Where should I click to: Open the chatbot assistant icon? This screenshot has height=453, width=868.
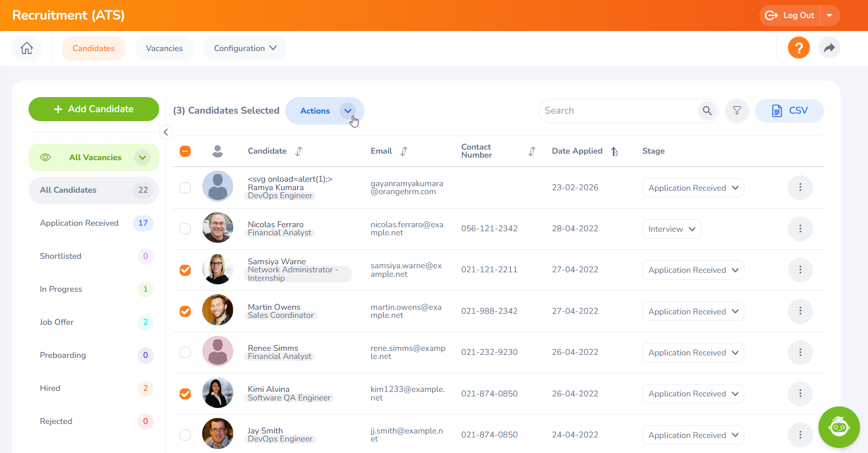click(838, 427)
